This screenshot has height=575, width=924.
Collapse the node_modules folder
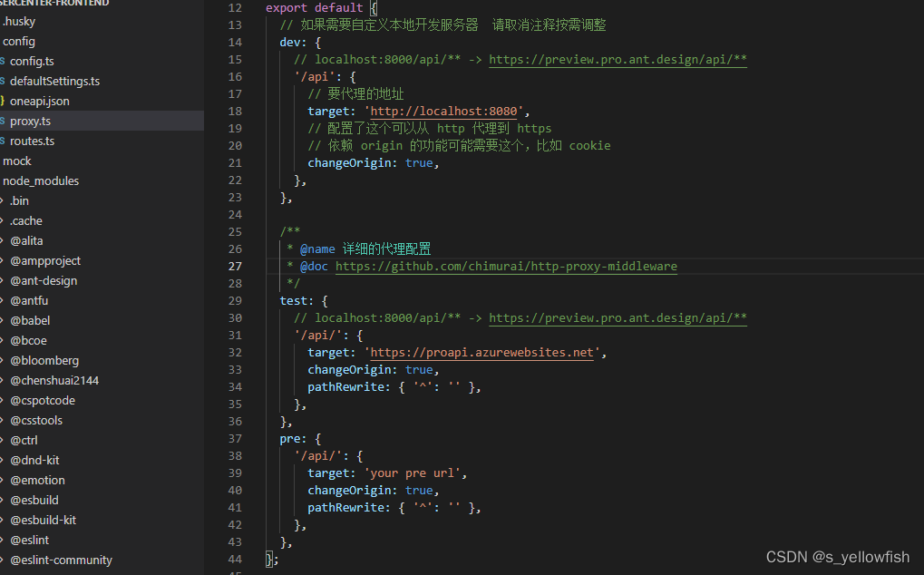tap(41, 181)
